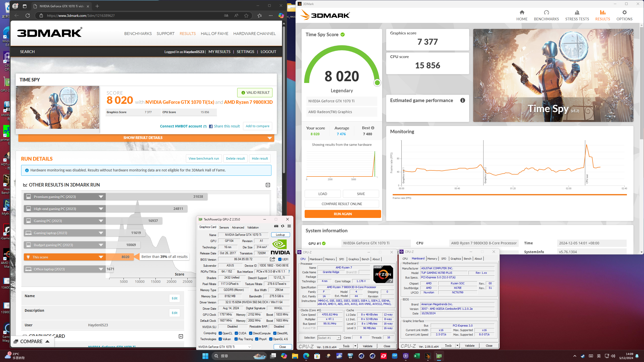Toggle CUDA checkbox in GPU-Z

[x=236, y=333]
